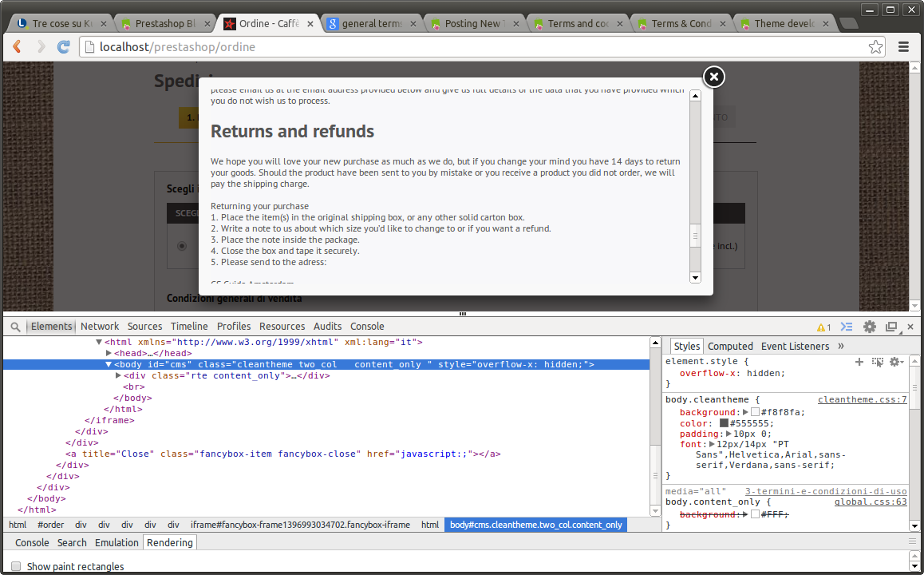
Task: Close the fancybox popup with the X
Action: coord(713,76)
